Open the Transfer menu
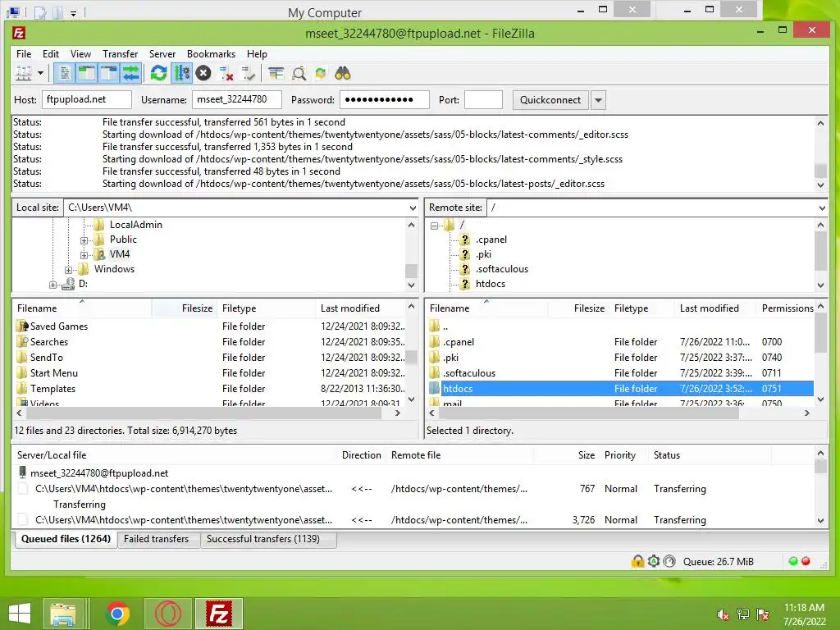 120,53
